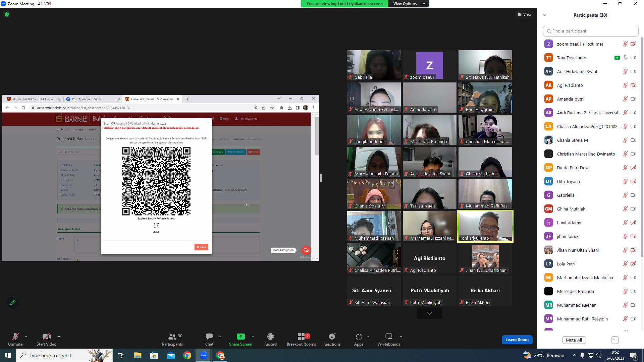Image resolution: width=644 pixels, height=362 pixels.
Task: Change layout with the View button
Action: click(525, 14)
